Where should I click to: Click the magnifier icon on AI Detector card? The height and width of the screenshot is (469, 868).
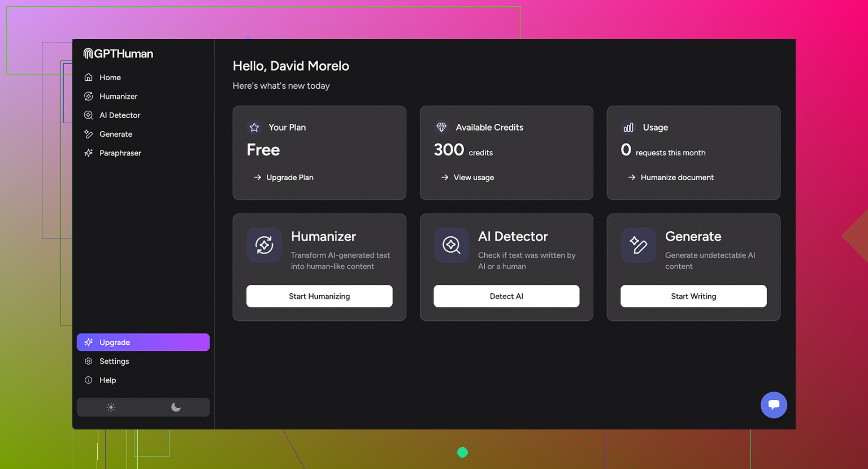pyautogui.click(x=451, y=245)
